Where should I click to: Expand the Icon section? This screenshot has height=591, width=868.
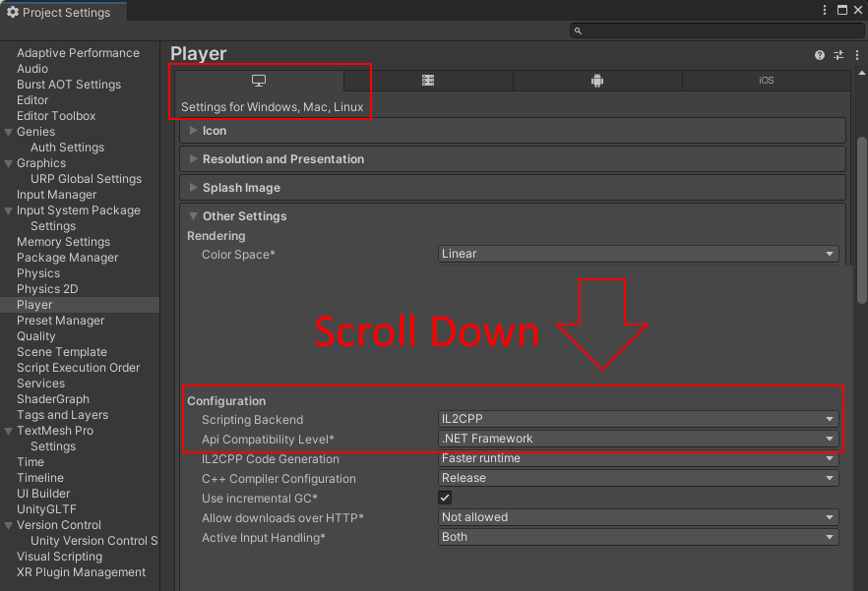(x=215, y=131)
